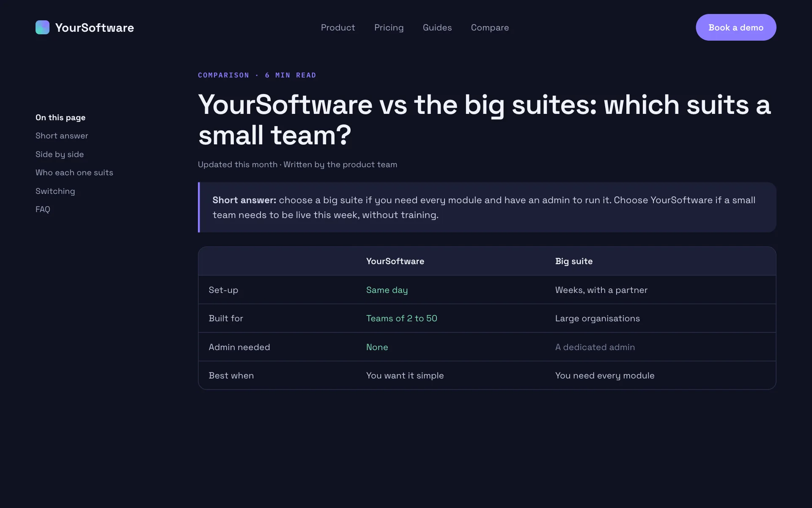This screenshot has width=812, height=508.
Task: Click the Best when row label
Action: (x=231, y=375)
